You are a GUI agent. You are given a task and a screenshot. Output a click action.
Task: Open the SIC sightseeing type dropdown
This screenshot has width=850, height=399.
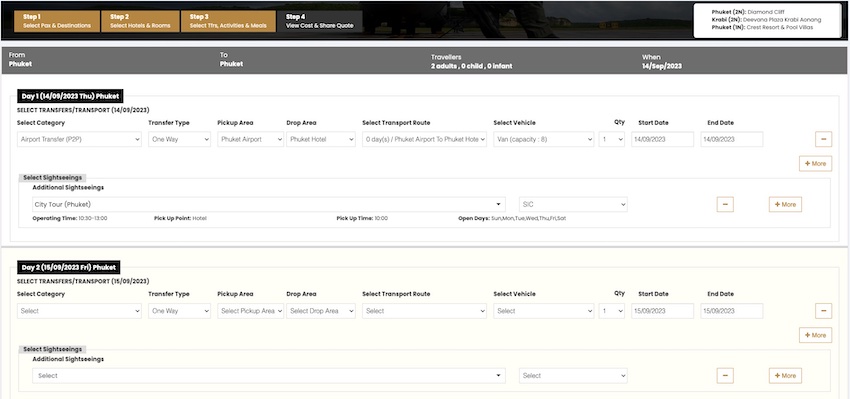[x=573, y=204]
